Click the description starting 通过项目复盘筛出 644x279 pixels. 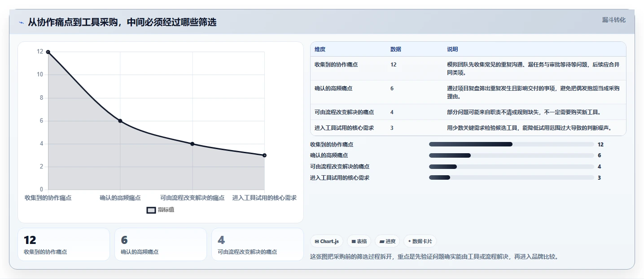click(533, 93)
